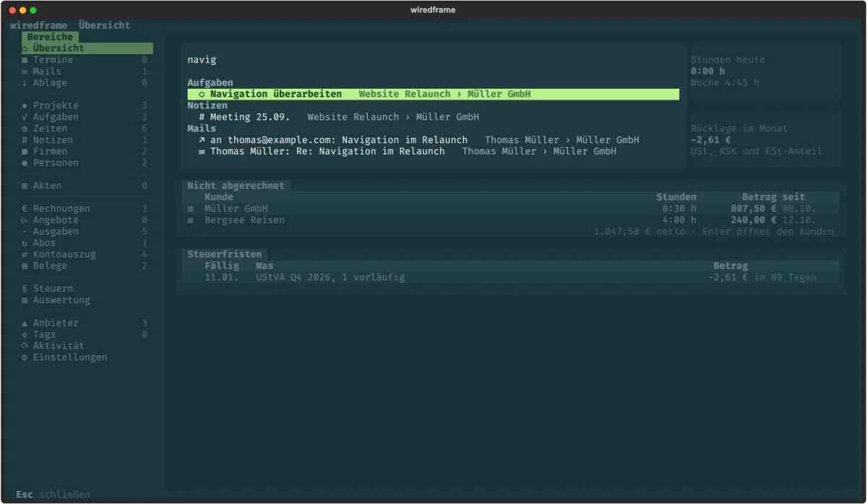Click the clock icon beside Zeiten
867x504 pixels.
click(x=25, y=129)
